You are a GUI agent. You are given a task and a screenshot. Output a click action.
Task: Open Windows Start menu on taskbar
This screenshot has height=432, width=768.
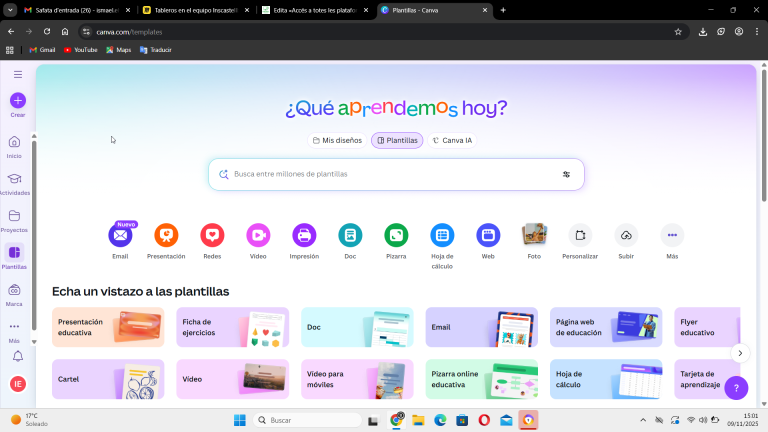click(x=240, y=420)
